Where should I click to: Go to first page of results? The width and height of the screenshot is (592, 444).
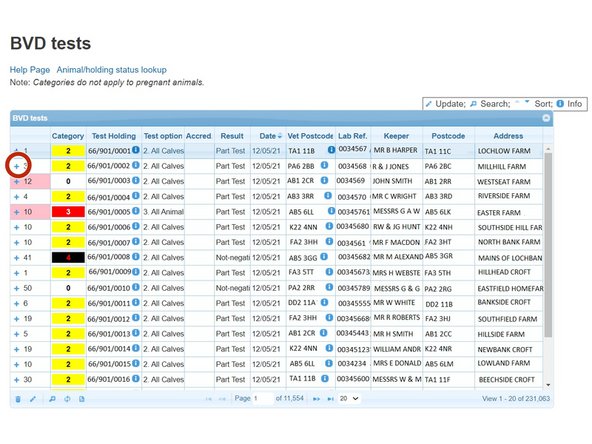click(x=208, y=399)
